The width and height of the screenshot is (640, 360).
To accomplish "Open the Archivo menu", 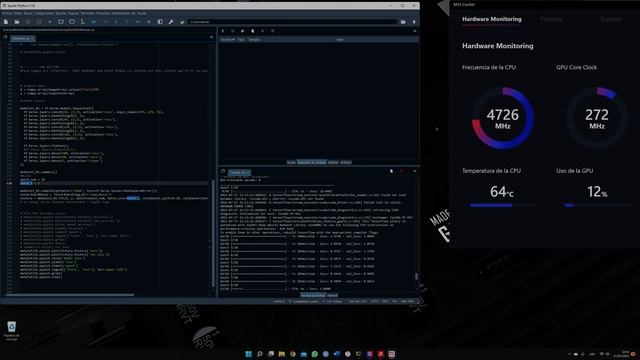I will (7, 13).
